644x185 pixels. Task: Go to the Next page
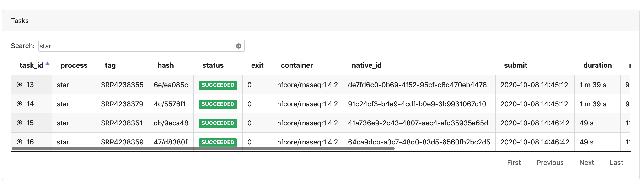tap(586, 163)
